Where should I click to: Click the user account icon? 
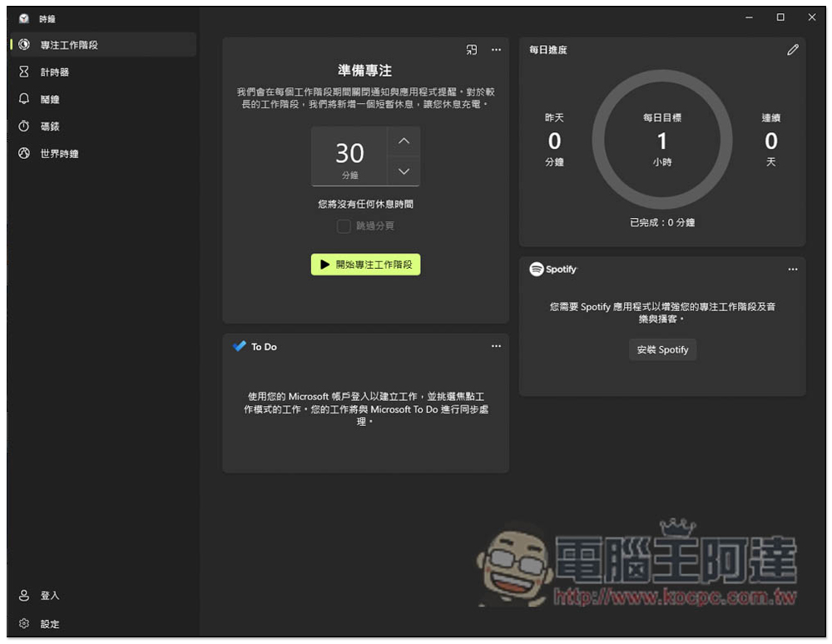click(24, 595)
